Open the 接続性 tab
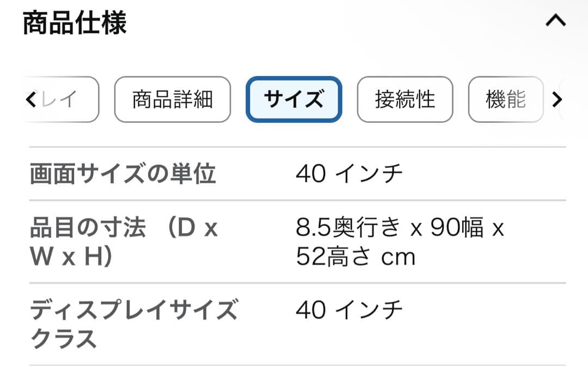The width and height of the screenshot is (588, 366). pyautogui.click(x=405, y=99)
